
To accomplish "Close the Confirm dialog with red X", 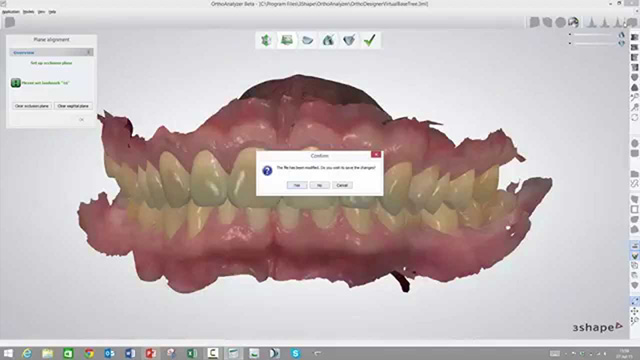I will coord(376,154).
